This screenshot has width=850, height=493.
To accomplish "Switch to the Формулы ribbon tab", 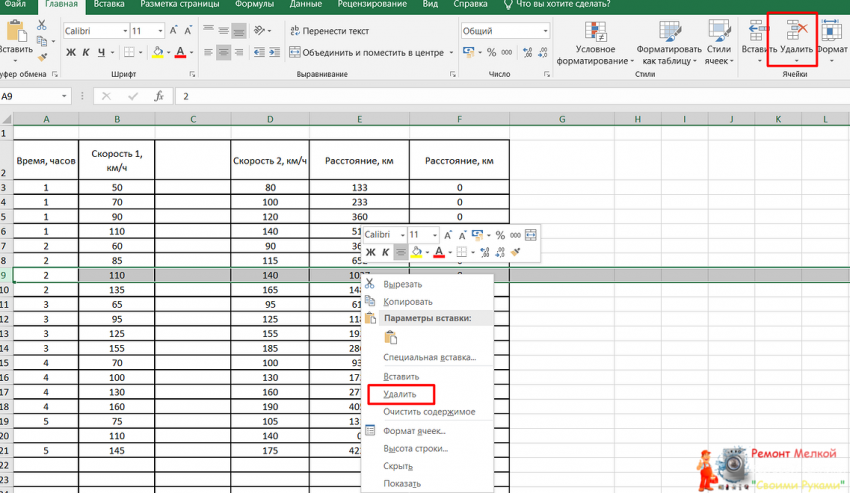I will point(254,5).
